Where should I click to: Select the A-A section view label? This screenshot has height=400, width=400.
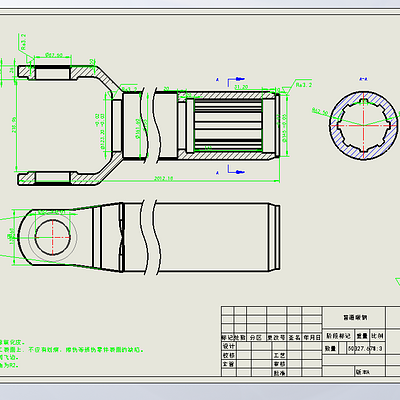click(363, 79)
